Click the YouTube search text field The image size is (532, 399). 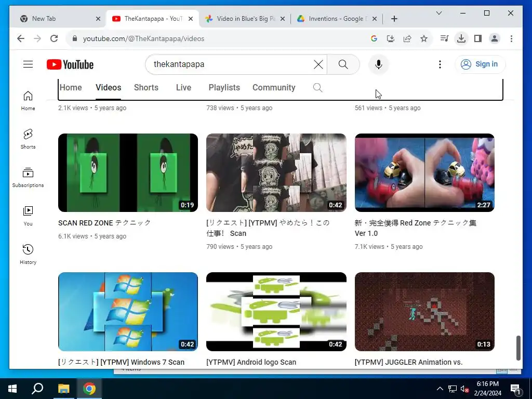pyautogui.click(x=231, y=64)
